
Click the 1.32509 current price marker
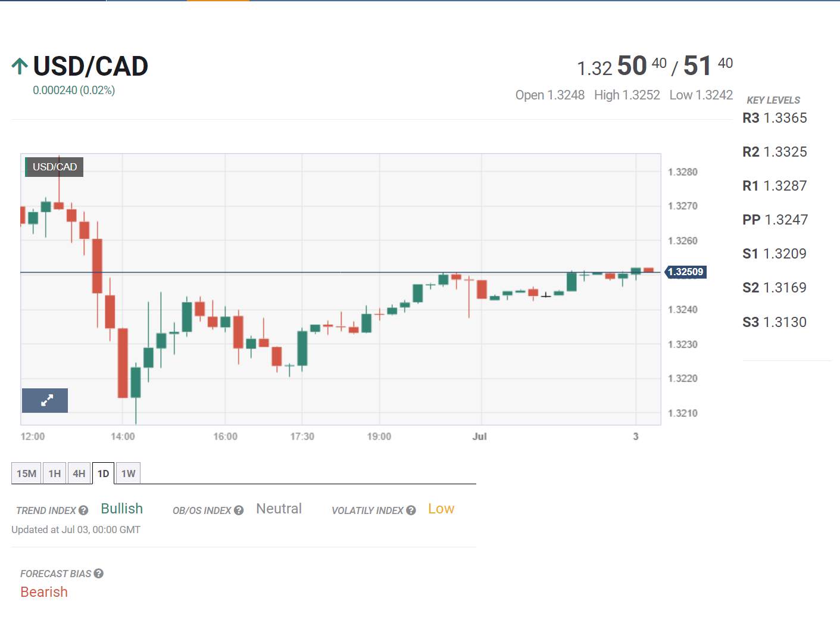coord(685,272)
